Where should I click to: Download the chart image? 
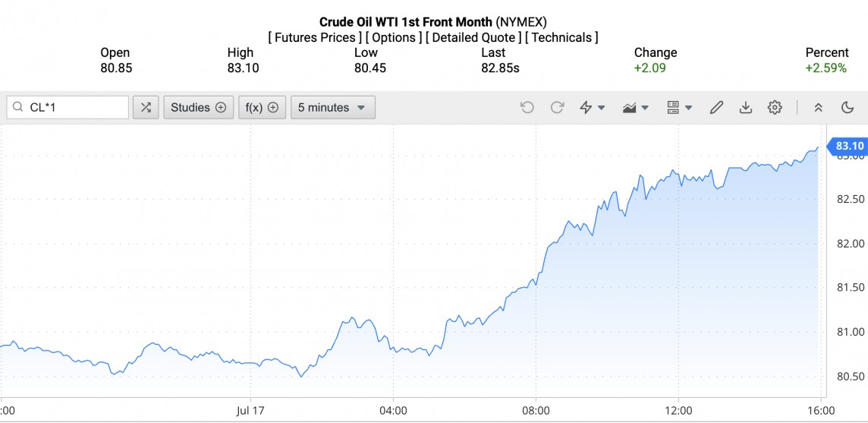point(746,108)
